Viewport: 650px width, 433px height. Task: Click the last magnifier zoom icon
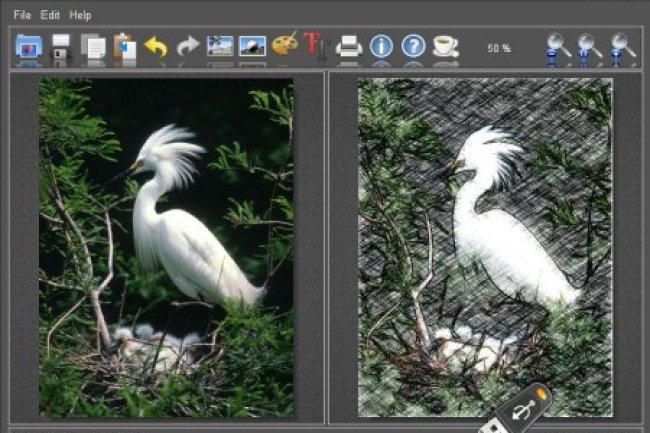(622, 47)
